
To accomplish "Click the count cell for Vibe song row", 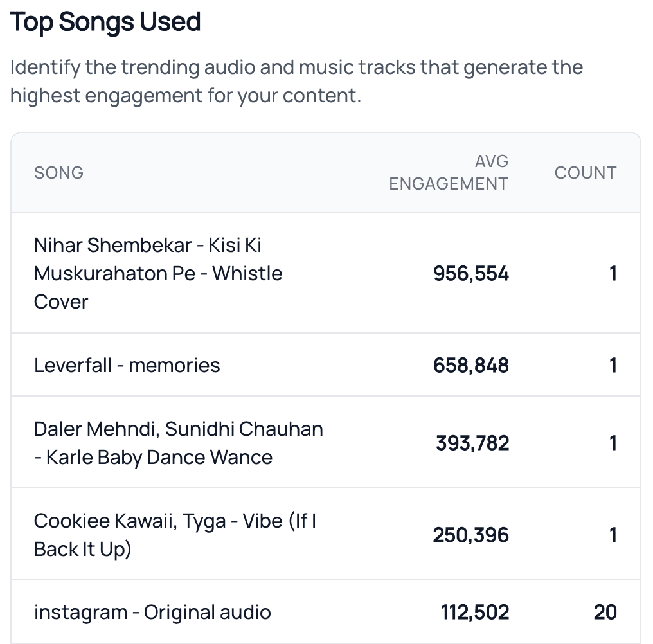I will point(613,535).
